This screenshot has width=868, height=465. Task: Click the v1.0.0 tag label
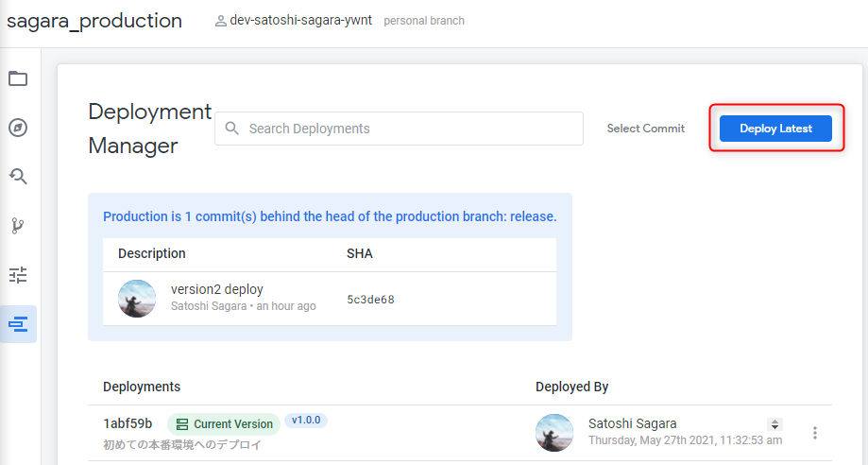click(306, 421)
